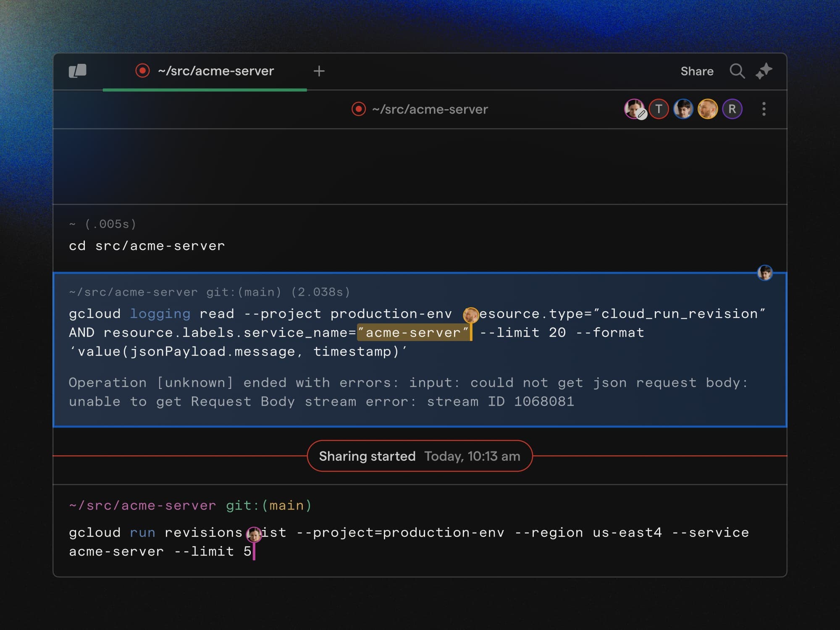
Task: Click the recording indicator in the tab
Action: [x=142, y=71]
